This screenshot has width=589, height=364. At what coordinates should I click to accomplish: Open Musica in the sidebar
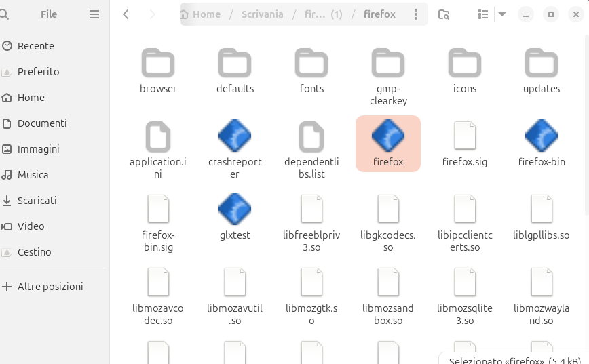pyautogui.click(x=53, y=175)
